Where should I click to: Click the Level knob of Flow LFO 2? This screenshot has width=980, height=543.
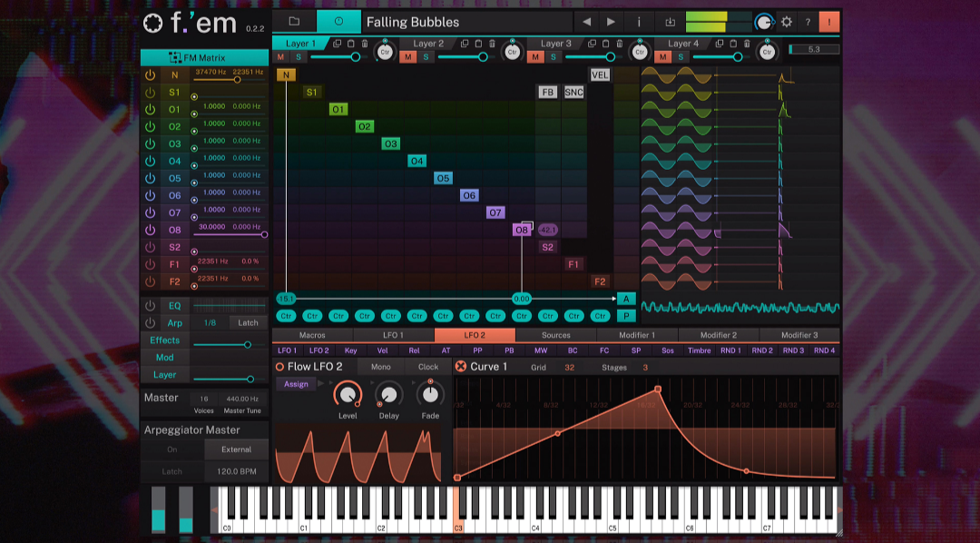(348, 394)
